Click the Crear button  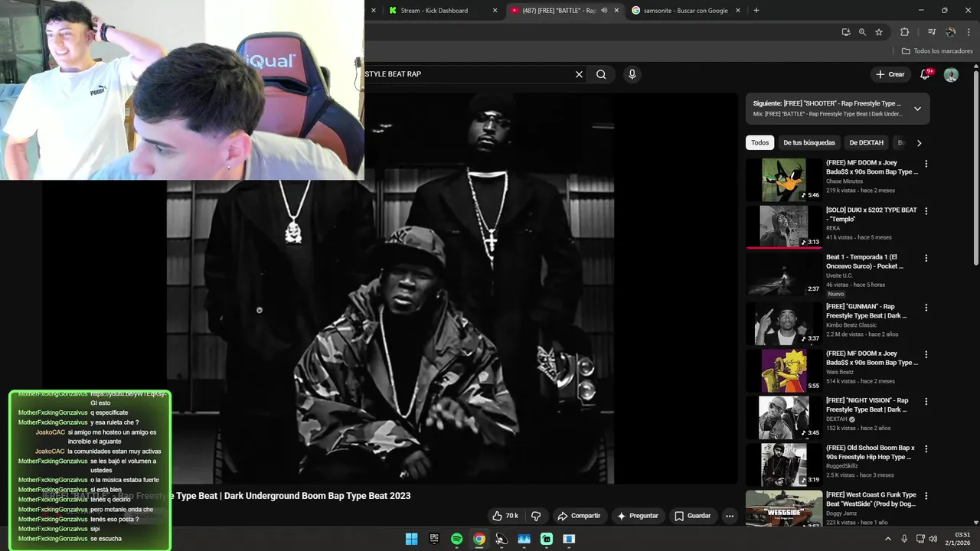[890, 74]
